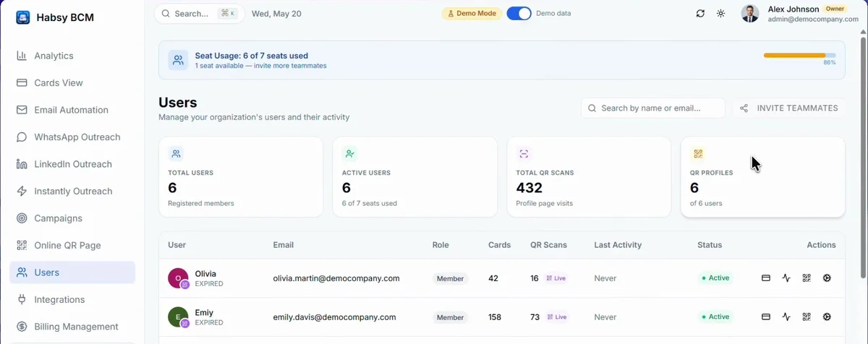Open Emiy's QR code icon
Image resolution: width=868 pixels, height=344 pixels.
tap(807, 317)
